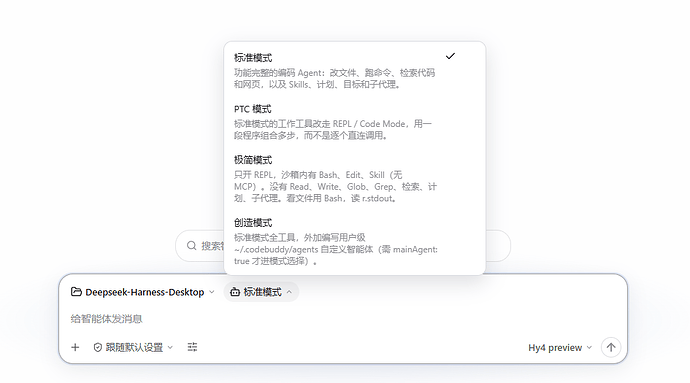Viewport: 690px width, 383px height.
Task: Click the PTC 模式 description text
Action: (333, 129)
